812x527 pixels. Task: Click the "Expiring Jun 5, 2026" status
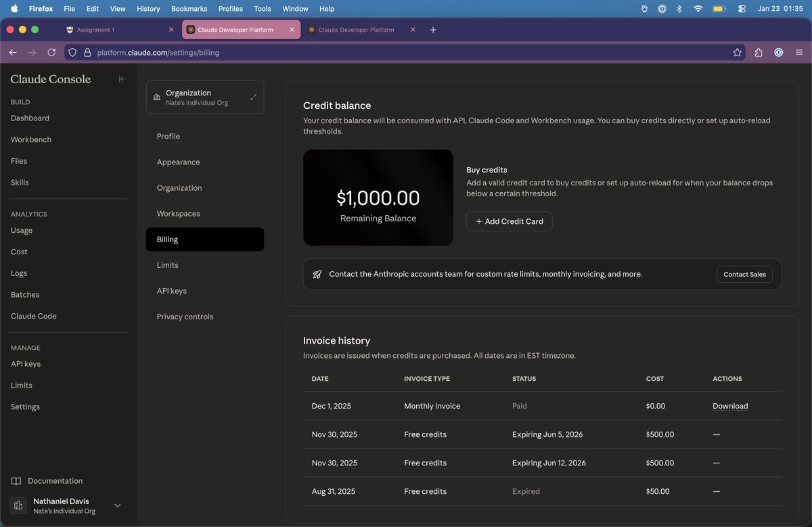547,434
